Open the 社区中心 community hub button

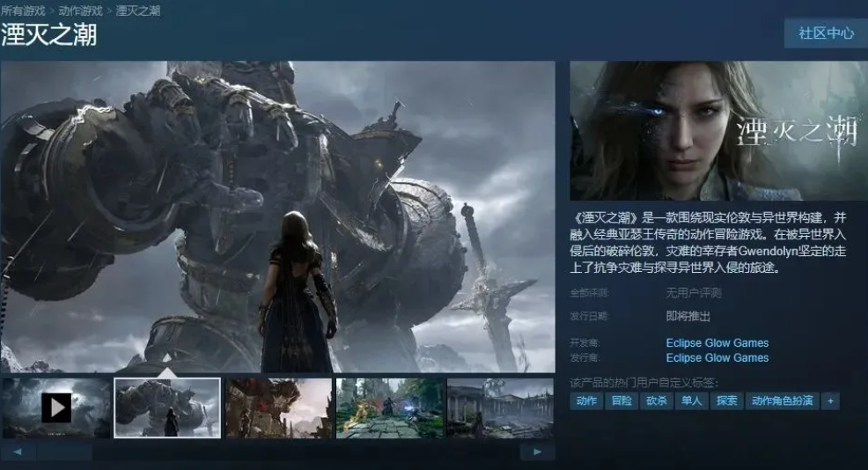[826, 33]
